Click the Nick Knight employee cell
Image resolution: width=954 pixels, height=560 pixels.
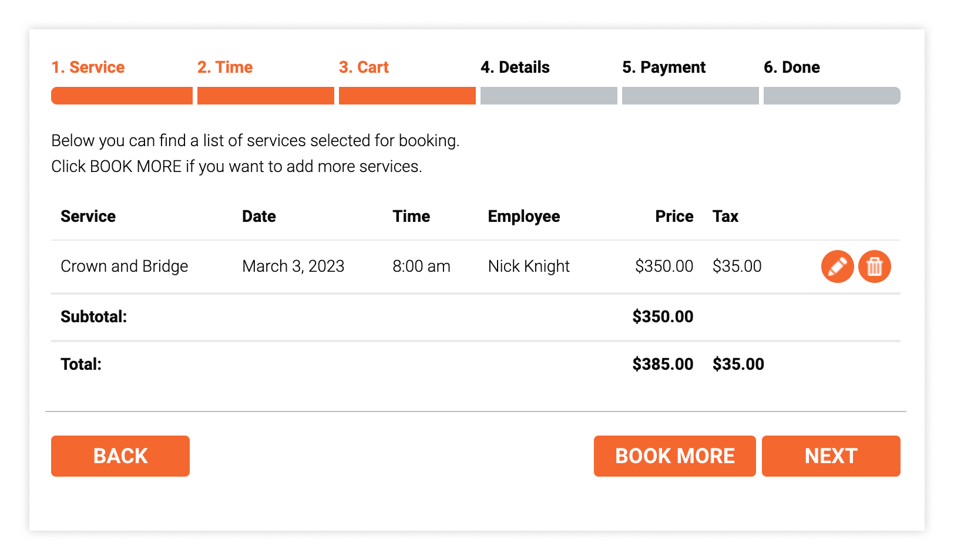[x=529, y=266]
